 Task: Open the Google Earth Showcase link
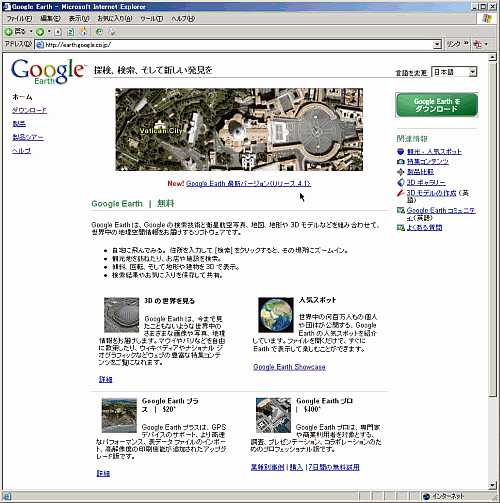point(289,367)
